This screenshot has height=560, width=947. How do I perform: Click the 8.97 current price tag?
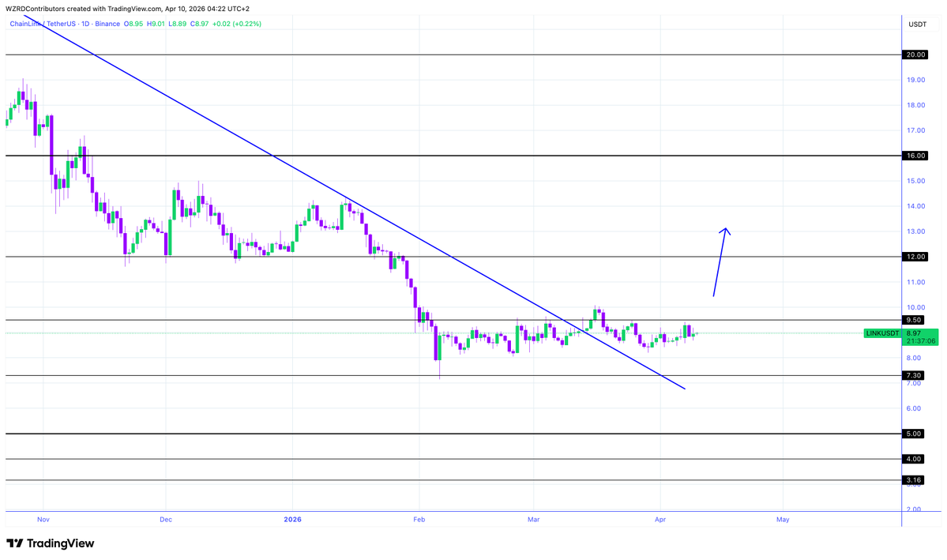(914, 333)
